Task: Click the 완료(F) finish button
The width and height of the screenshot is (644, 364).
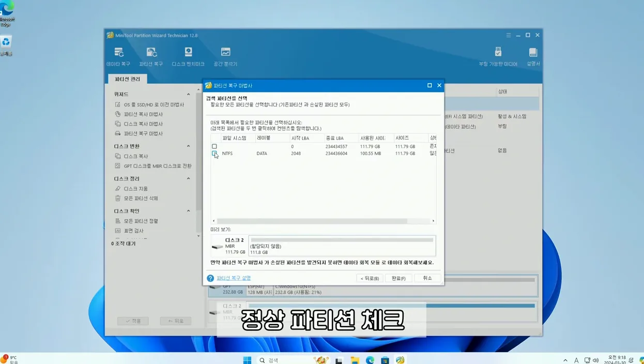Action: pos(398,278)
